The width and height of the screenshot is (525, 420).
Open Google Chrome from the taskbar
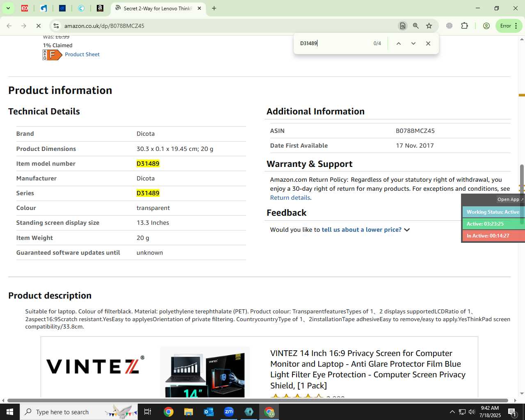[168, 412]
